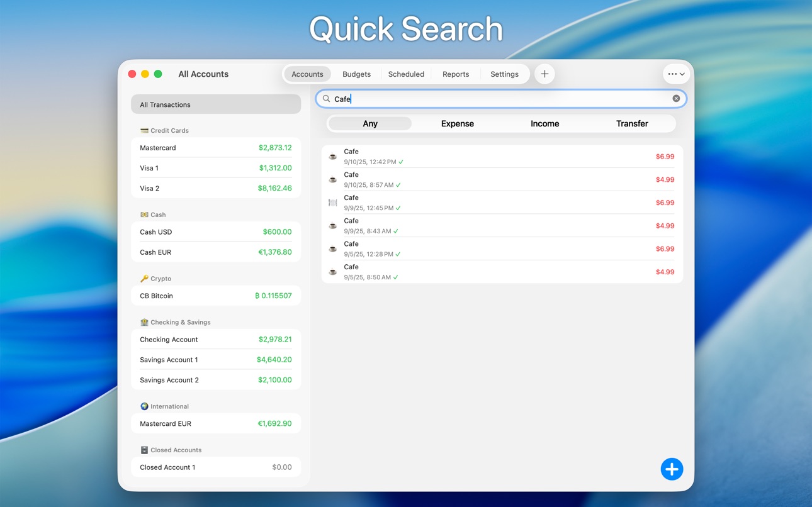Click the plus button in the top toolbar
812x507 pixels.
[x=544, y=74]
